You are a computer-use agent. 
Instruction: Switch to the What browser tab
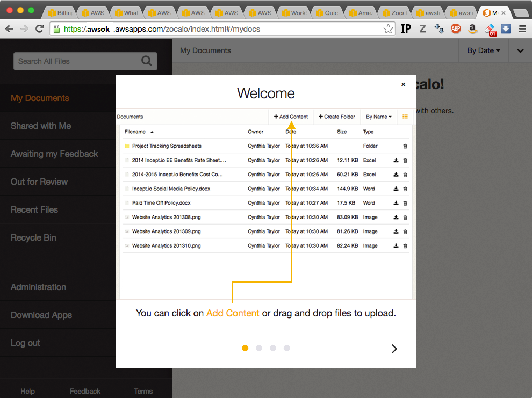pyautogui.click(x=127, y=13)
